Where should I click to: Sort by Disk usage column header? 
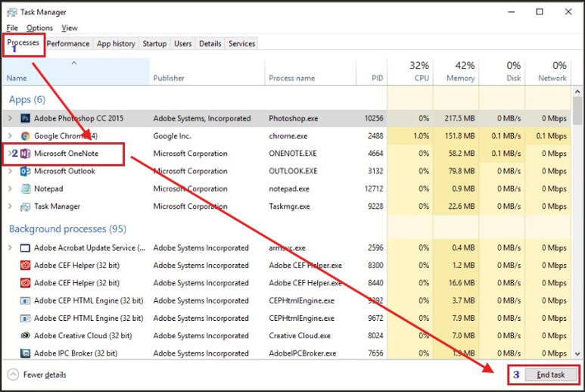tap(502, 72)
